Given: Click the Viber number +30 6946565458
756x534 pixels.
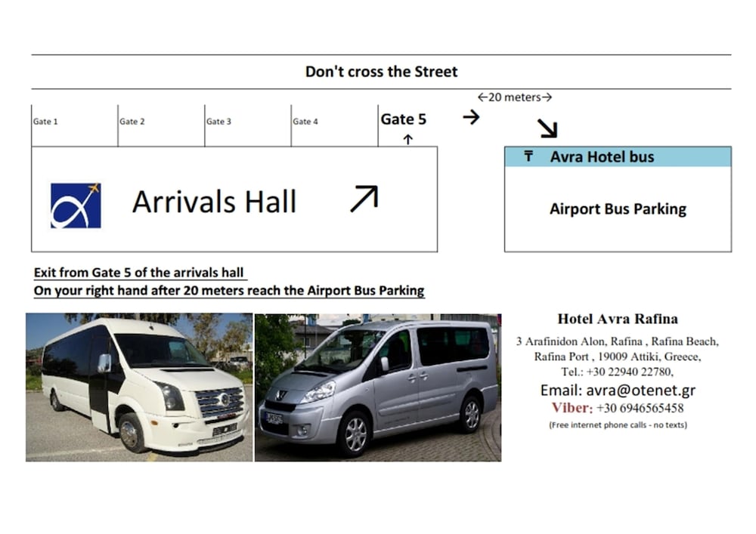Looking at the screenshot, I should point(640,409).
